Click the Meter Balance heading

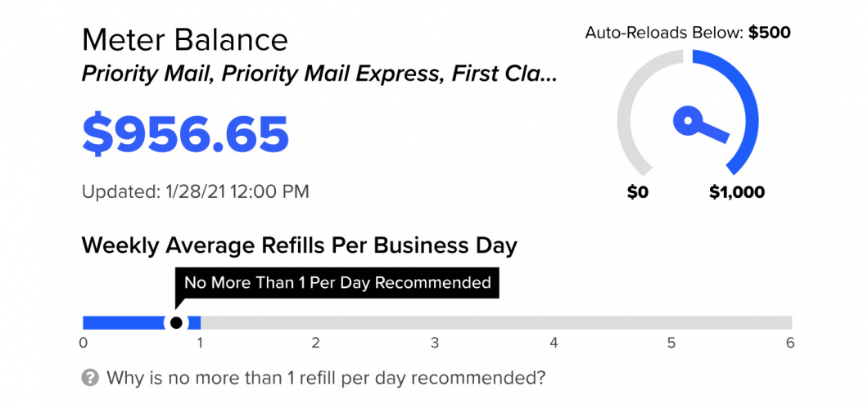[185, 39]
